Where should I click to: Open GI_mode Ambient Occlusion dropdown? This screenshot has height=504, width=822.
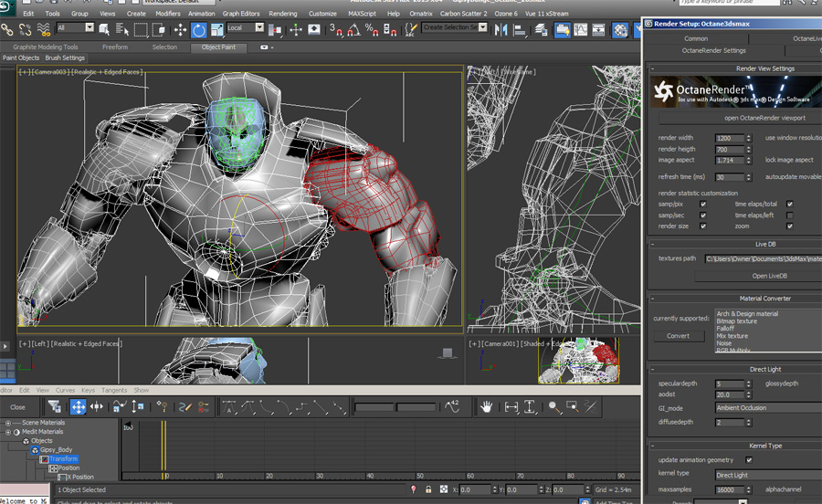pyautogui.click(x=768, y=407)
